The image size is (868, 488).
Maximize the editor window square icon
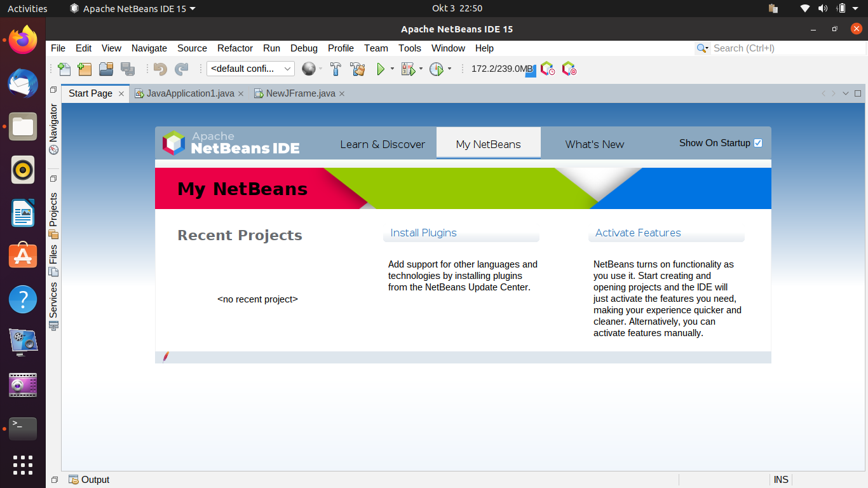[858, 93]
